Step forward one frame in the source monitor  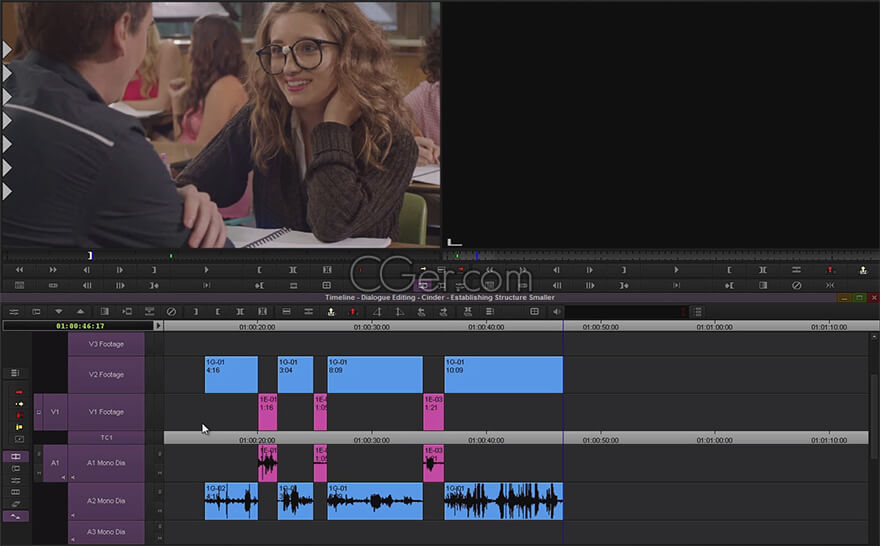pyautogui.click(x=120, y=270)
